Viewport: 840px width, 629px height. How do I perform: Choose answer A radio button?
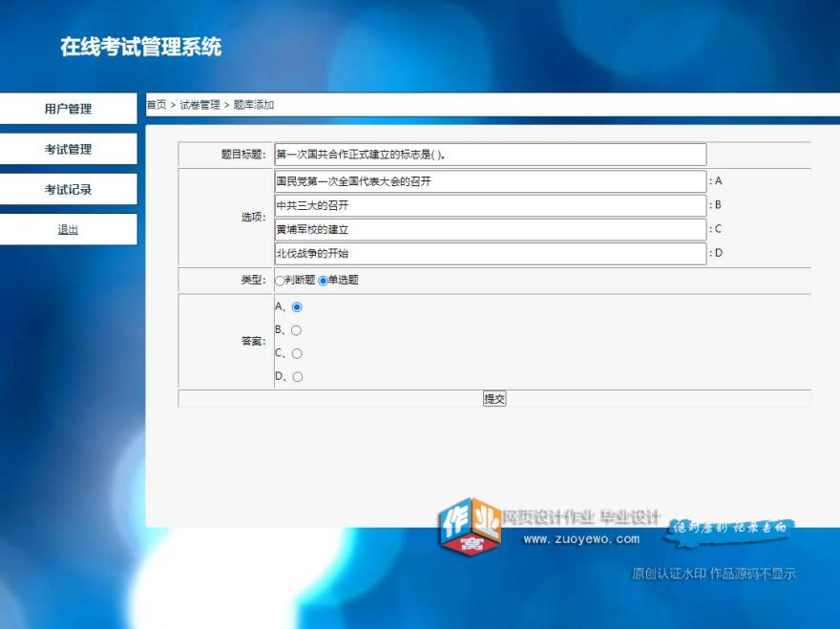tap(299, 307)
